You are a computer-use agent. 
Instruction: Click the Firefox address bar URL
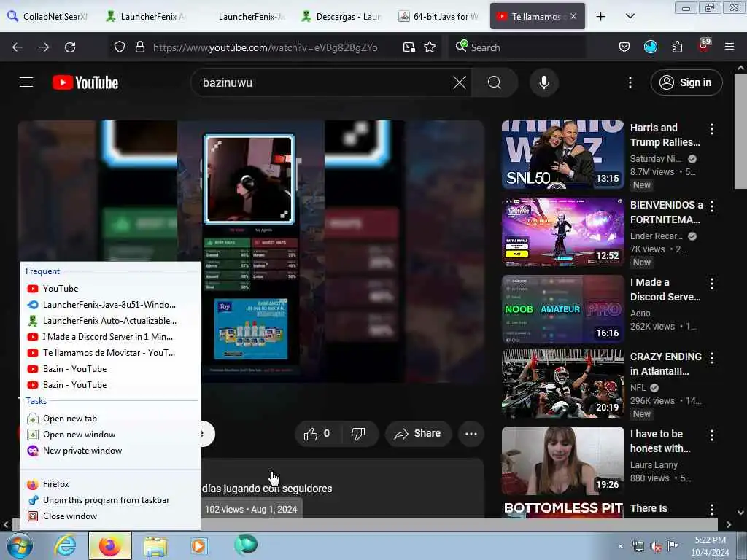pyautogui.click(x=266, y=47)
